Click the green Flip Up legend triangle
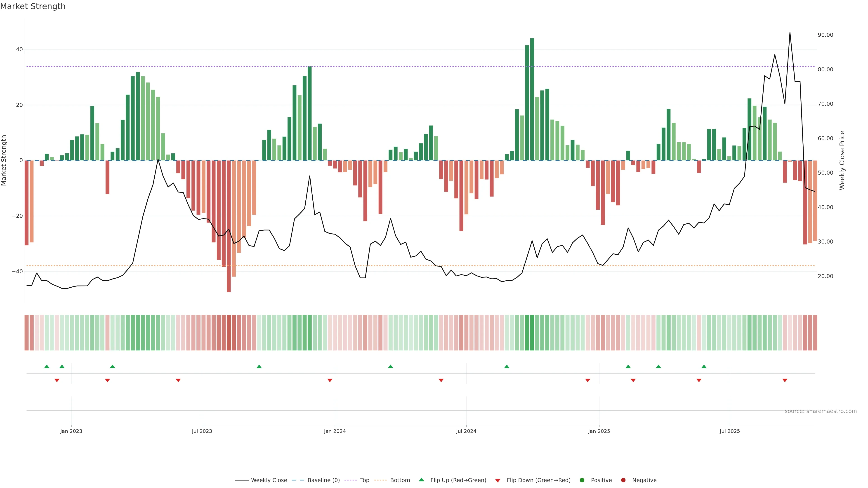This screenshot has width=868, height=488. (421, 480)
